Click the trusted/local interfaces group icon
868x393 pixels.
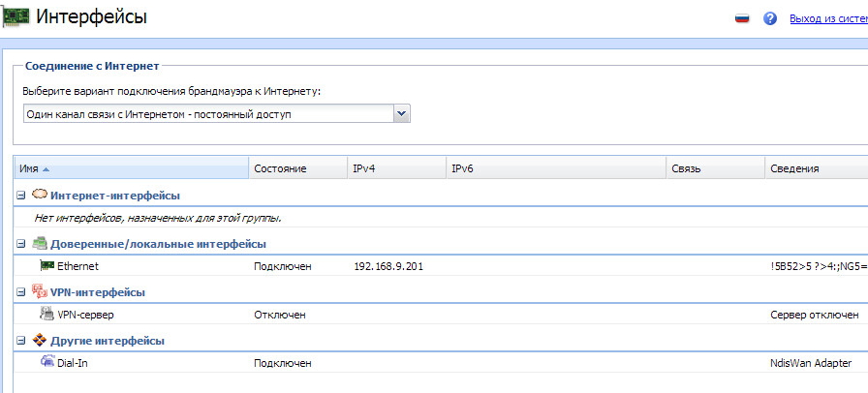pyautogui.click(x=40, y=243)
